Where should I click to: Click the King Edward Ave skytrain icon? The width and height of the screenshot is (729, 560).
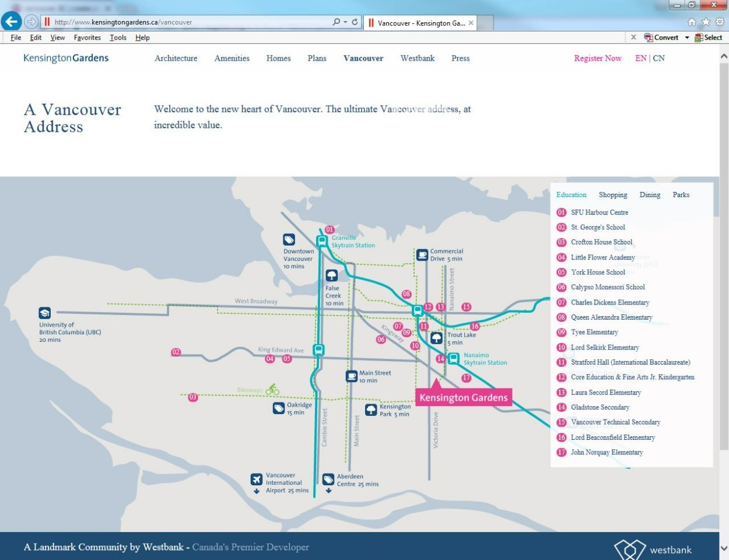click(x=318, y=350)
